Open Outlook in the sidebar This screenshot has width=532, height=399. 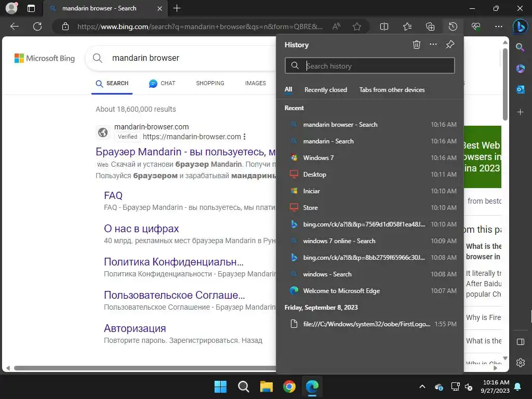click(x=520, y=89)
